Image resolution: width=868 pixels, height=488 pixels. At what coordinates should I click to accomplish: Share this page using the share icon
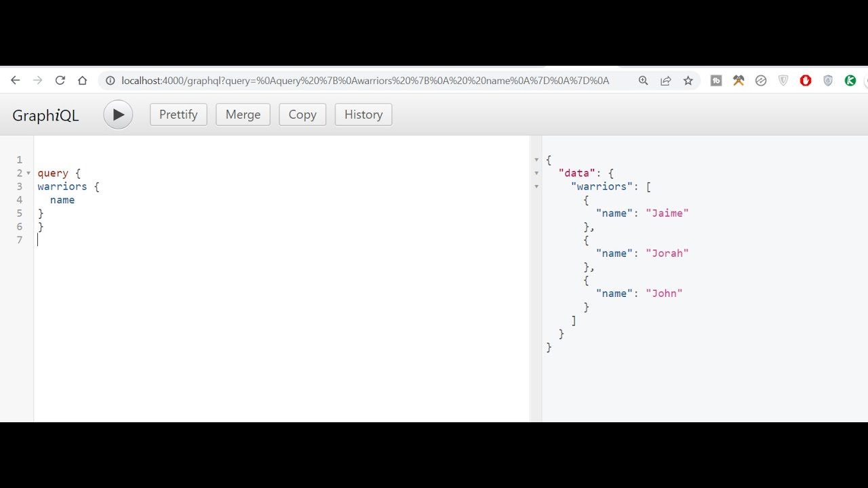(666, 81)
